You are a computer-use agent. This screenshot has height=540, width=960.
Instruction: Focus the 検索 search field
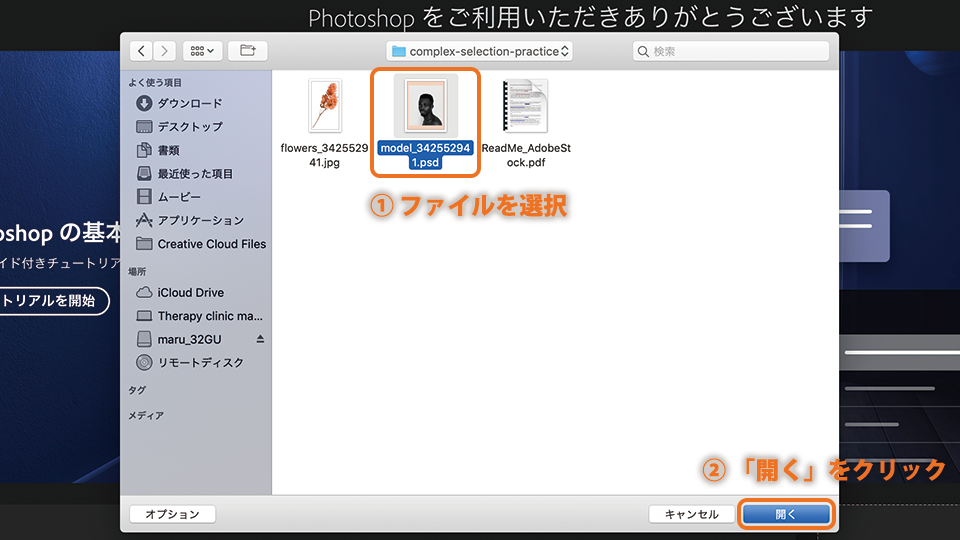pyautogui.click(x=731, y=51)
